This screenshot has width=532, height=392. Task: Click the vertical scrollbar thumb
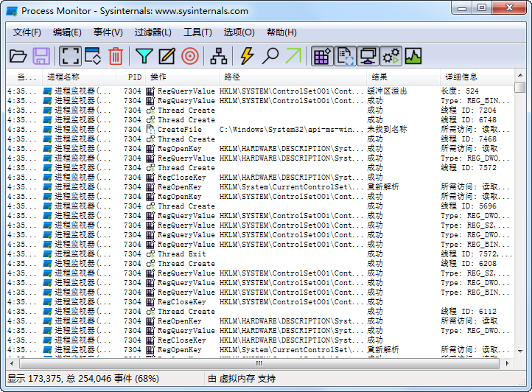click(x=519, y=87)
